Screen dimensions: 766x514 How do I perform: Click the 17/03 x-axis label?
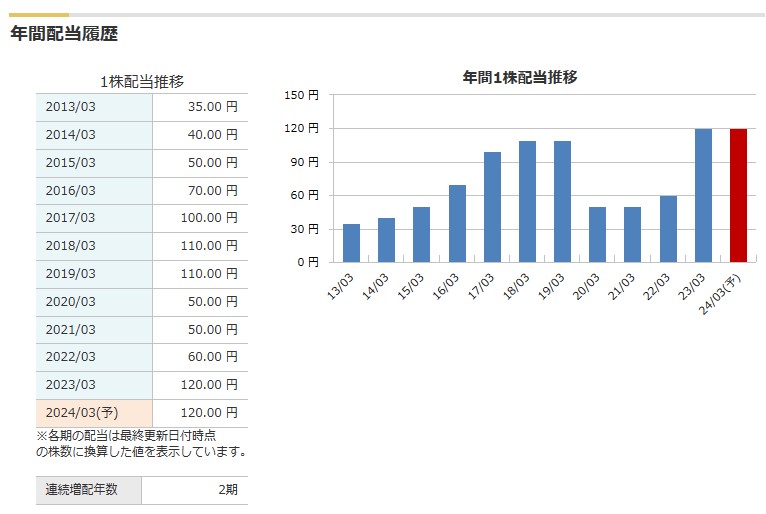[481, 286]
